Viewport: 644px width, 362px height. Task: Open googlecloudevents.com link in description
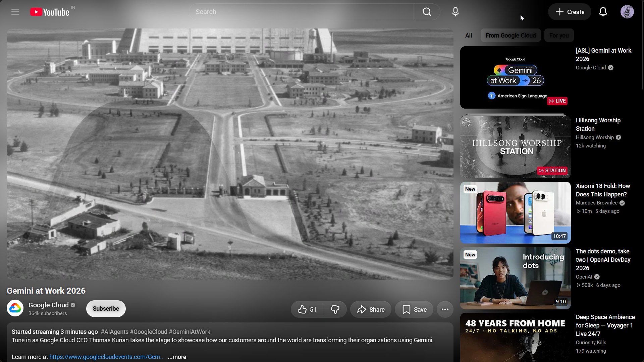click(107, 357)
